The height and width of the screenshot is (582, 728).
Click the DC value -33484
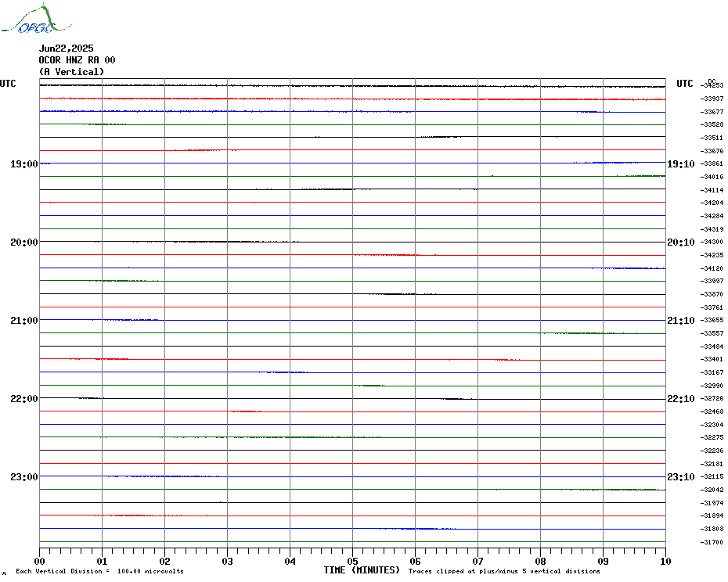coord(712,347)
